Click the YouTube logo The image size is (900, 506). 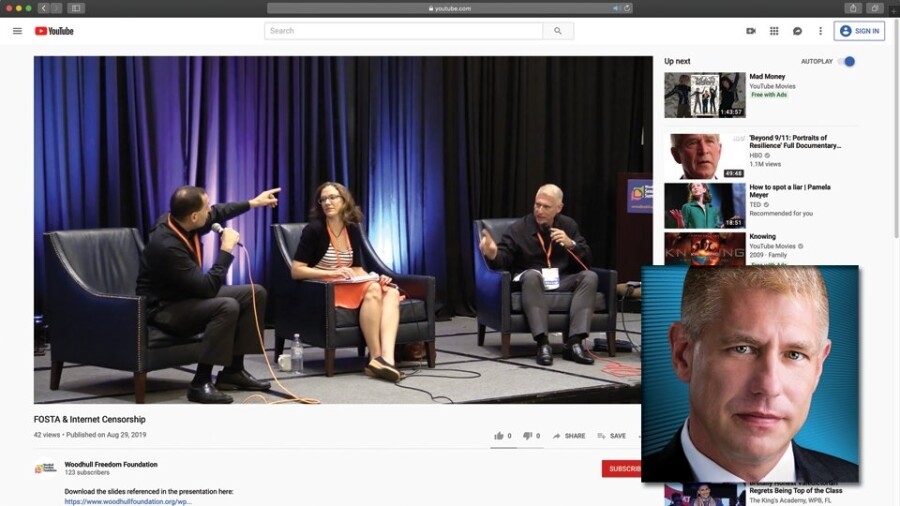[54, 31]
